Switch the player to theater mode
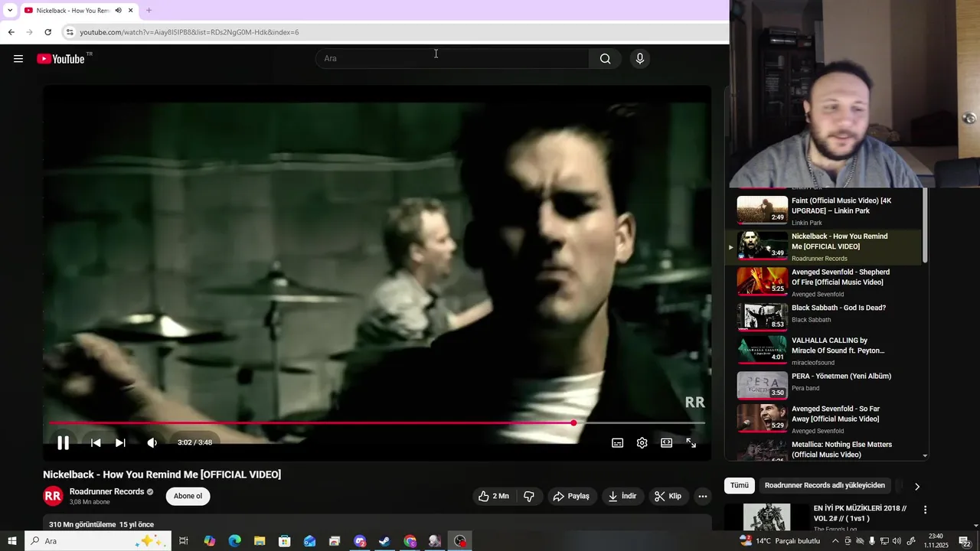980x551 pixels. (666, 442)
